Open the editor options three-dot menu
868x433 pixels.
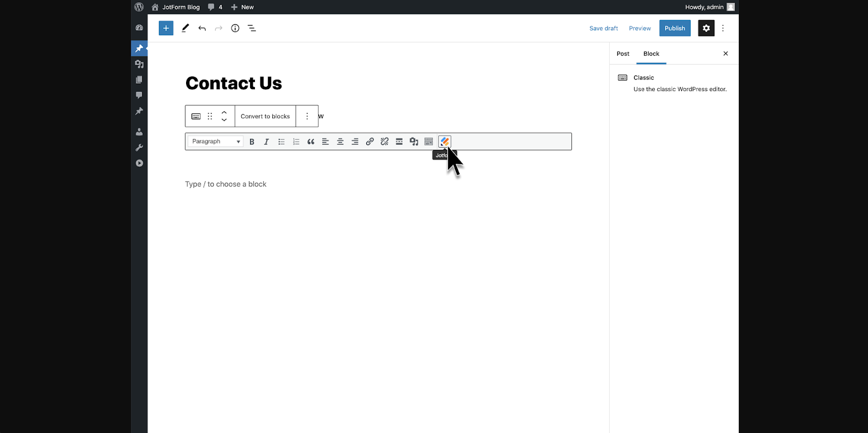(723, 28)
